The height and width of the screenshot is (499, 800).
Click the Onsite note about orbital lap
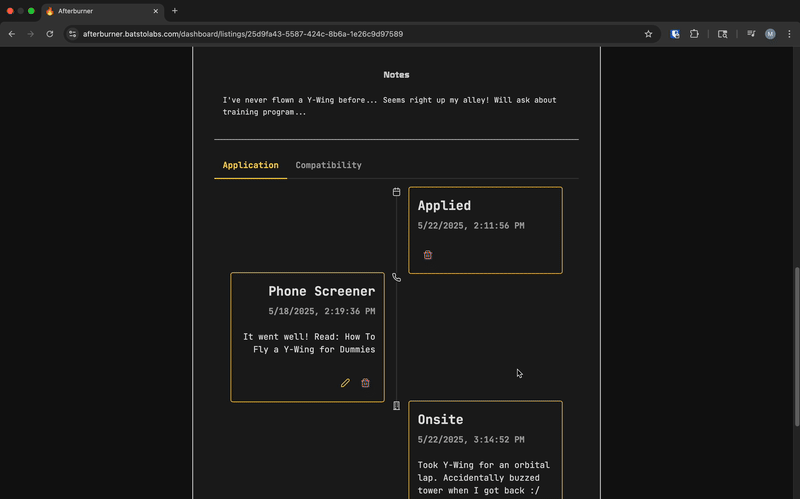coord(484,478)
